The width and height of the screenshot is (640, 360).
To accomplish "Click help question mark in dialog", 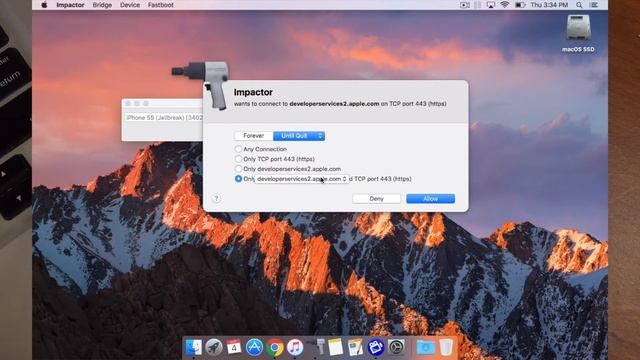I will pyautogui.click(x=216, y=198).
